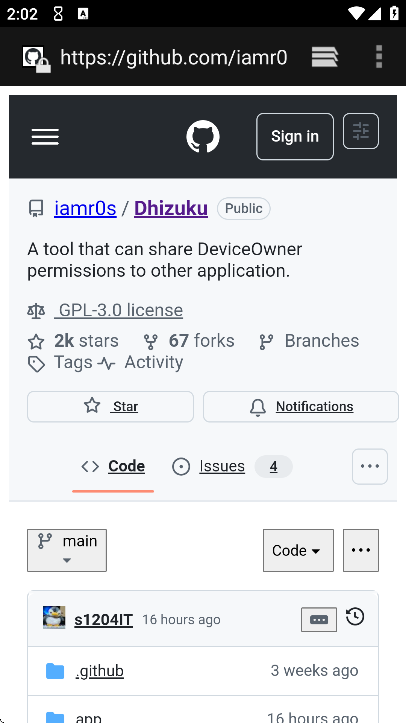Click the GitHub Octocat logo

[x=203, y=136]
